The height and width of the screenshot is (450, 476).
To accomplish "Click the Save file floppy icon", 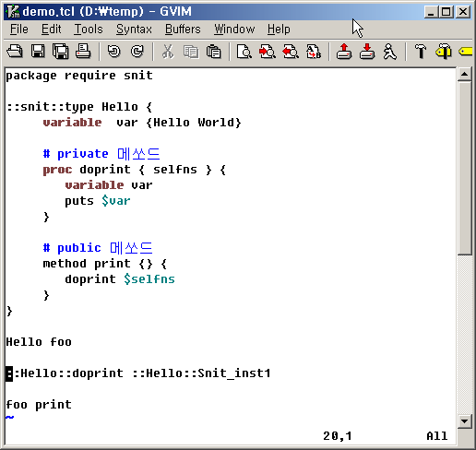I will coord(38,52).
